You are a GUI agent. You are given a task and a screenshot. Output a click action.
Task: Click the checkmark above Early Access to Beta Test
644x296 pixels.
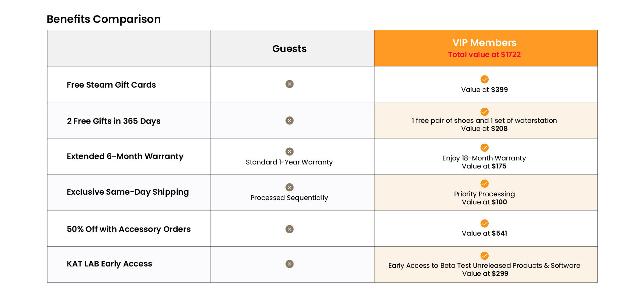[484, 256]
